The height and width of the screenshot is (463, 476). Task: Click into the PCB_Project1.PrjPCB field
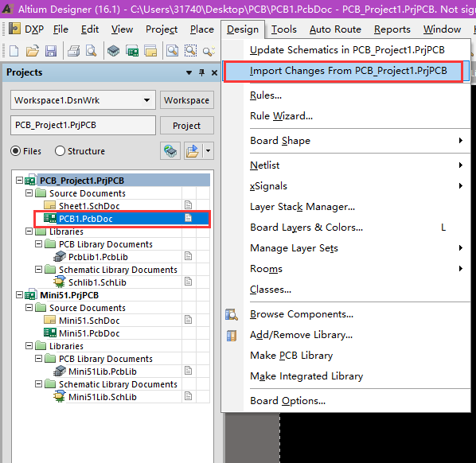coord(83,125)
